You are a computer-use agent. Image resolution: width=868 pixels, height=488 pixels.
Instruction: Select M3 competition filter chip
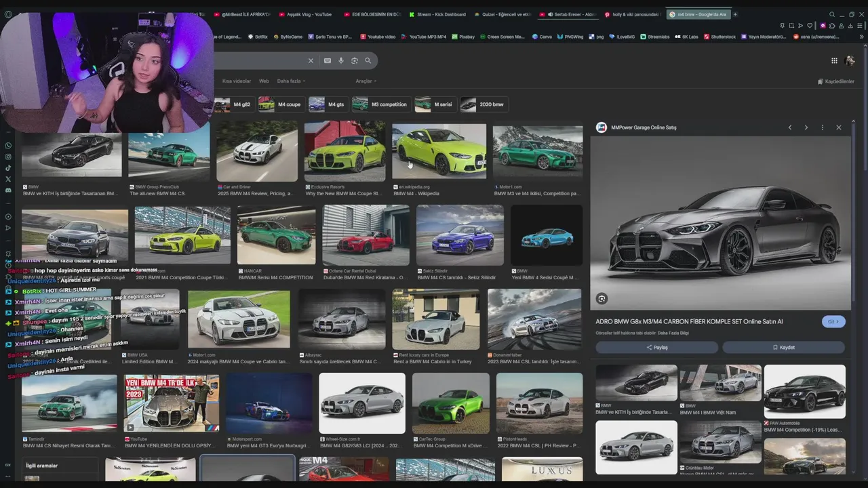380,104
